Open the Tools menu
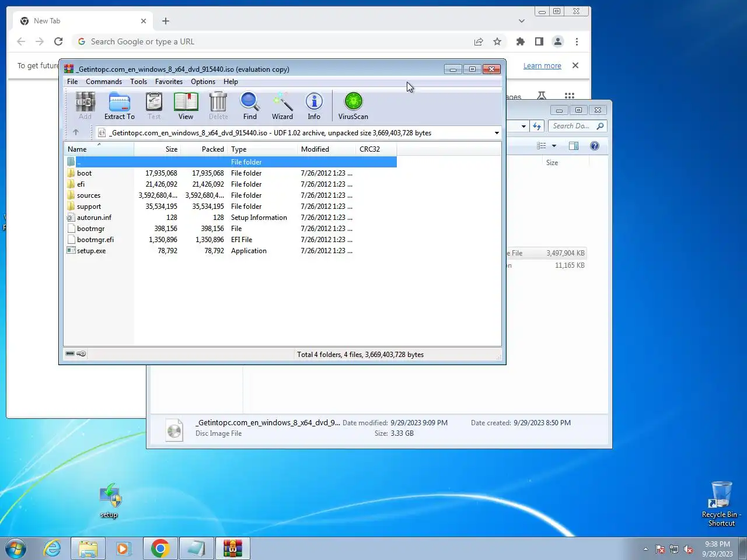Screen dimensions: 747x560 pos(138,82)
